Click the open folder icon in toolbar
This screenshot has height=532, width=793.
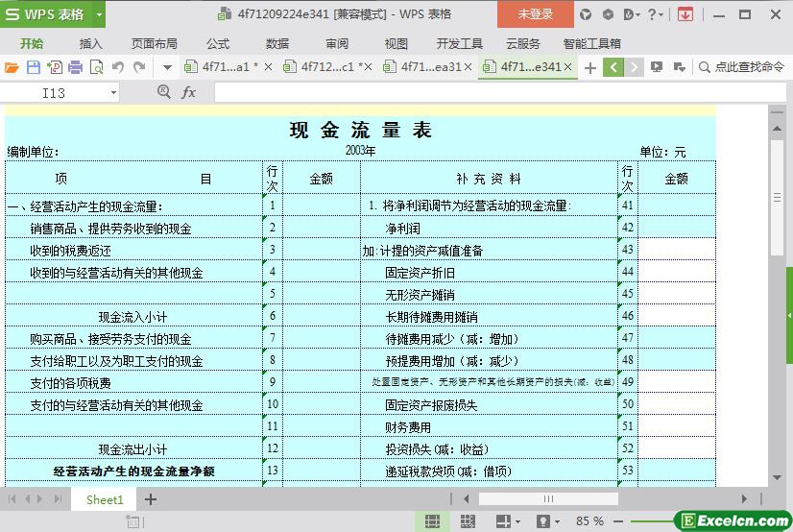pyautogui.click(x=12, y=67)
